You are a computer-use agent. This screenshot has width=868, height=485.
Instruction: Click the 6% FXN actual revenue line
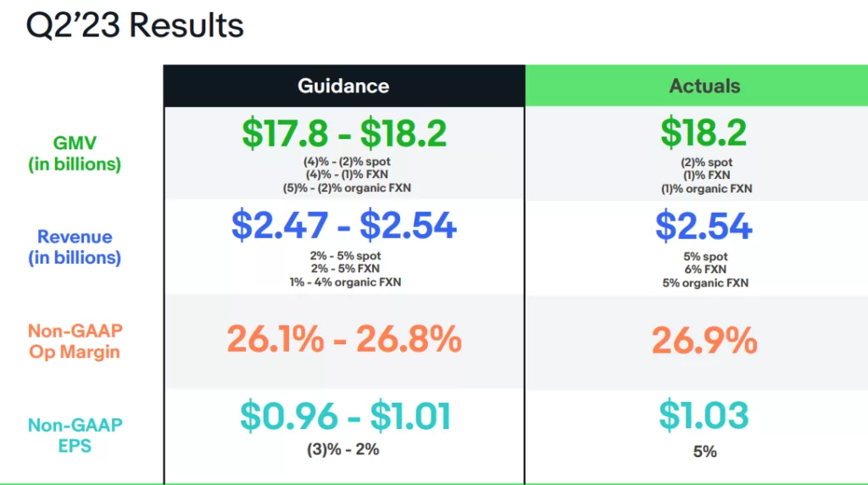[x=705, y=269]
